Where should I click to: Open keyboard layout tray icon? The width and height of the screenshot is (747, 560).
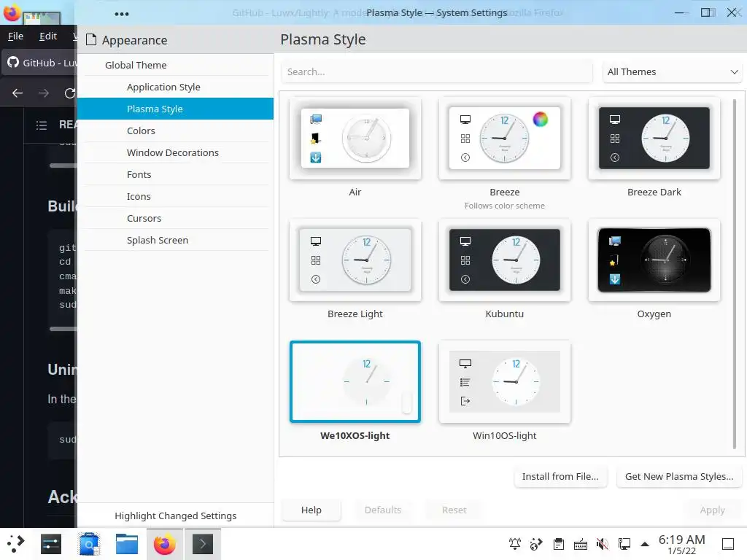[x=580, y=544]
